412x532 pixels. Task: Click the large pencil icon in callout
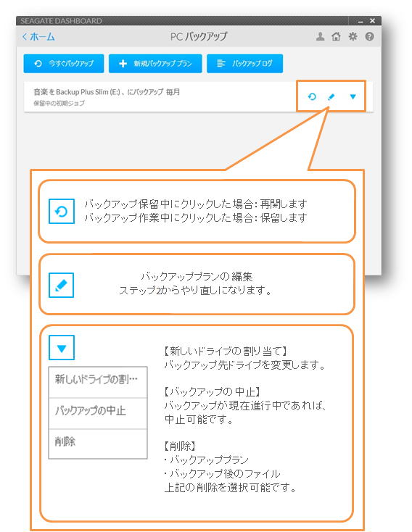click(62, 285)
